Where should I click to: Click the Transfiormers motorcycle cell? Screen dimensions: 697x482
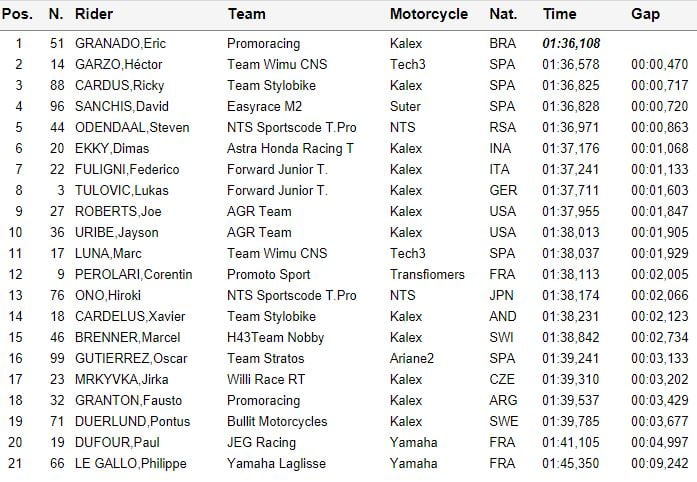[x=427, y=274]
